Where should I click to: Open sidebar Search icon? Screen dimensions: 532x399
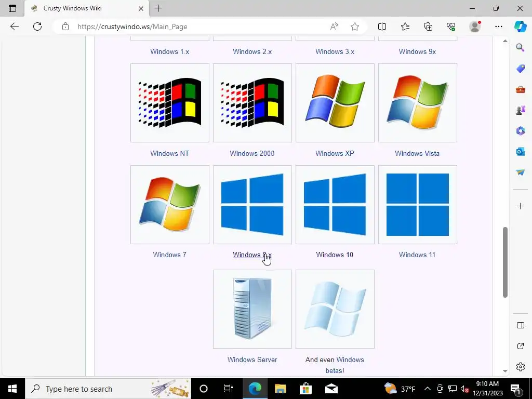click(x=520, y=47)
